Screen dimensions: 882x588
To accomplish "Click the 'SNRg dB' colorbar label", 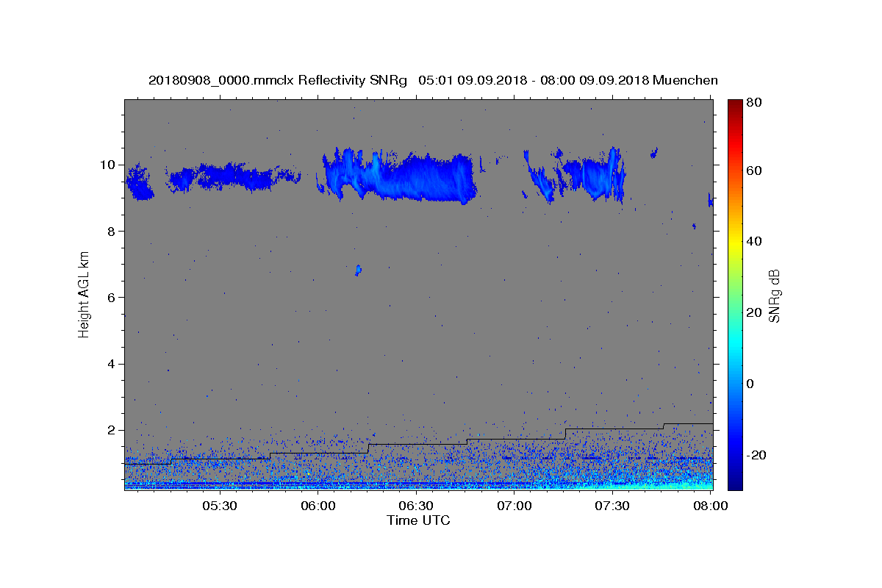I will (773, 295).
